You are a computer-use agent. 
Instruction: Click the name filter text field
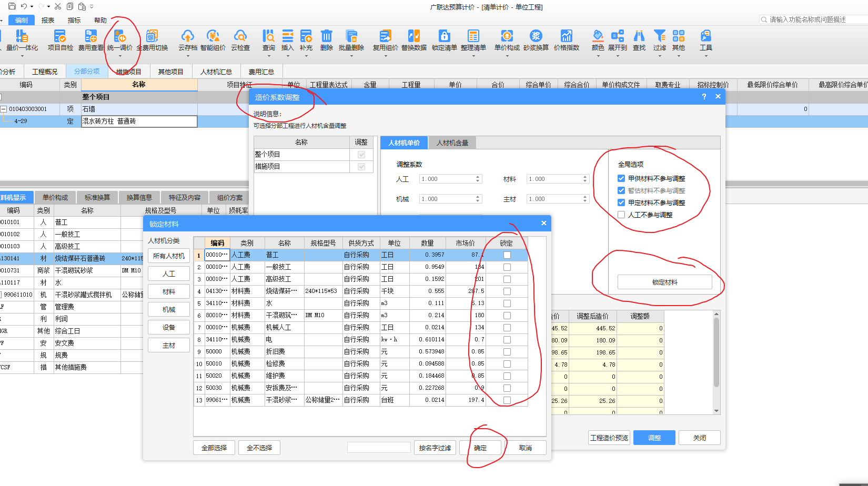pos(379,447)
